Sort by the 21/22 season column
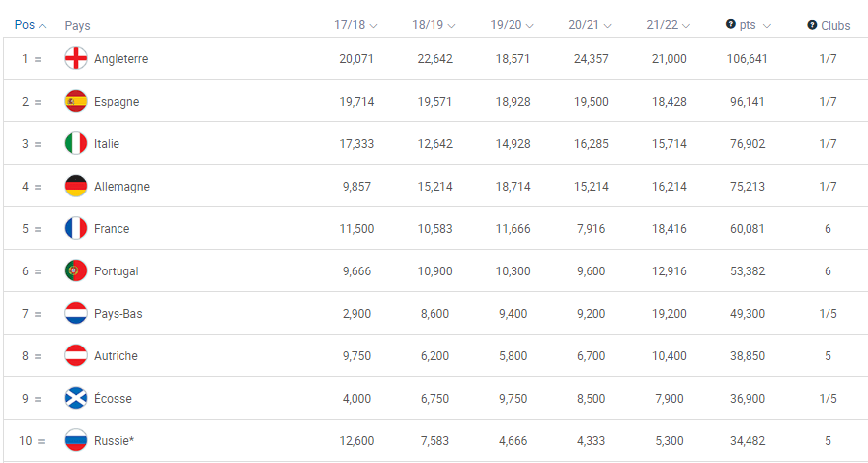Viewport: 868px width, 463px height. point(669,25)
